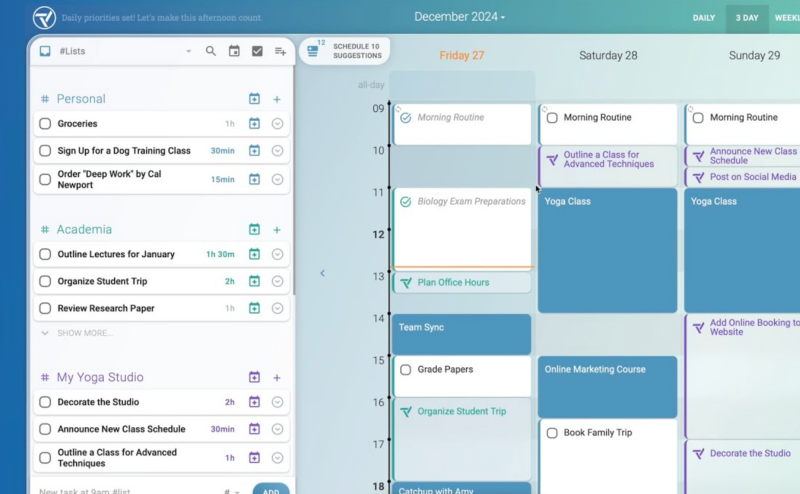Click the add-list icon in the lists toolbar

coord(280,51)
